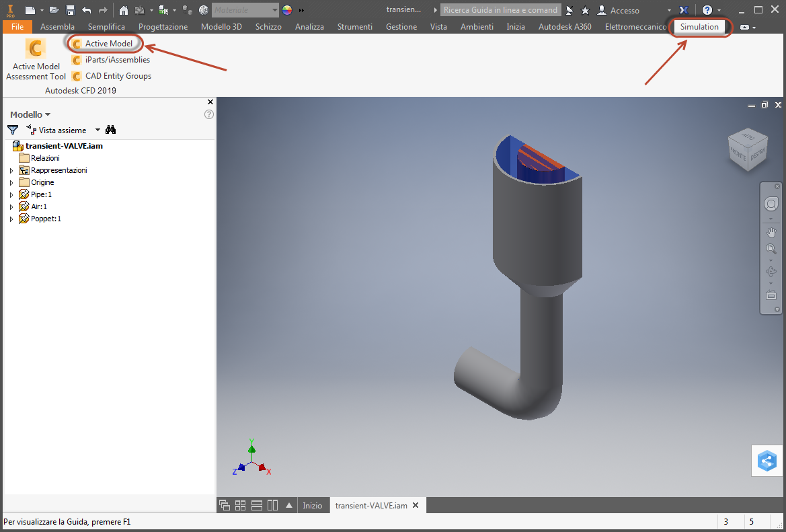Screen dimensions: 786x532
Task: Activate the Pan tool in the navigation bar
Action: pyautogui.click(x=771, y=232)
